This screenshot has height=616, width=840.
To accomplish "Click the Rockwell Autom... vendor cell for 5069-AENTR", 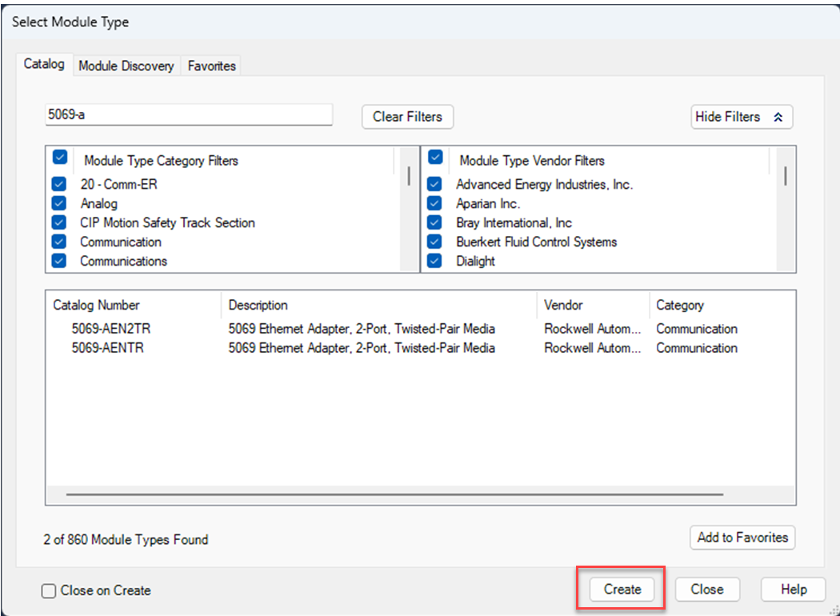I will (593, 348).
